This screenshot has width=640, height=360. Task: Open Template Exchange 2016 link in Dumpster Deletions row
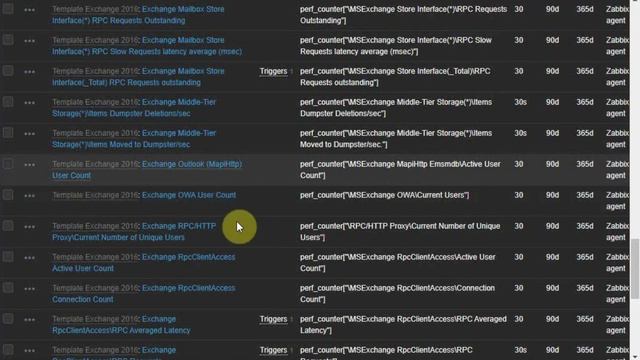(96, 102)
